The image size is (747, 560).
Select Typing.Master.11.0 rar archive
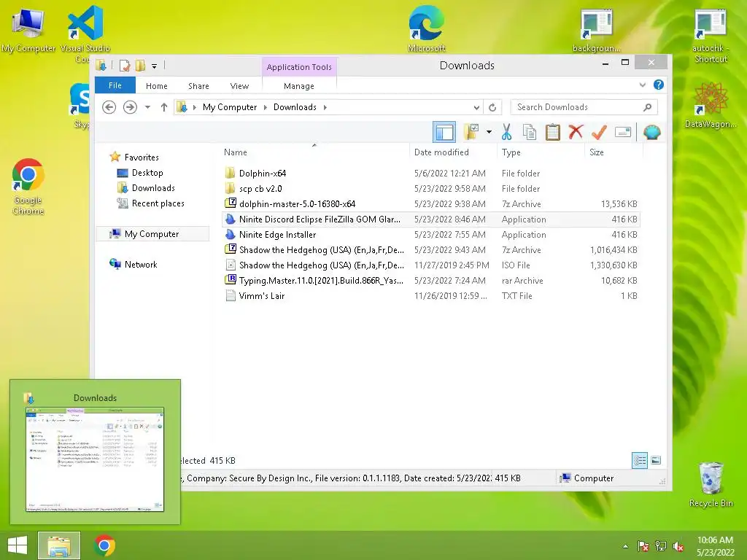tap(430, 280)
